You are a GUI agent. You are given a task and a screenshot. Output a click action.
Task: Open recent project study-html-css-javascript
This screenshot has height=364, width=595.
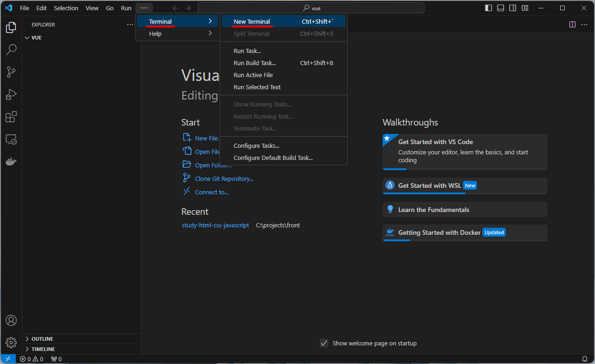click(216, 225)
